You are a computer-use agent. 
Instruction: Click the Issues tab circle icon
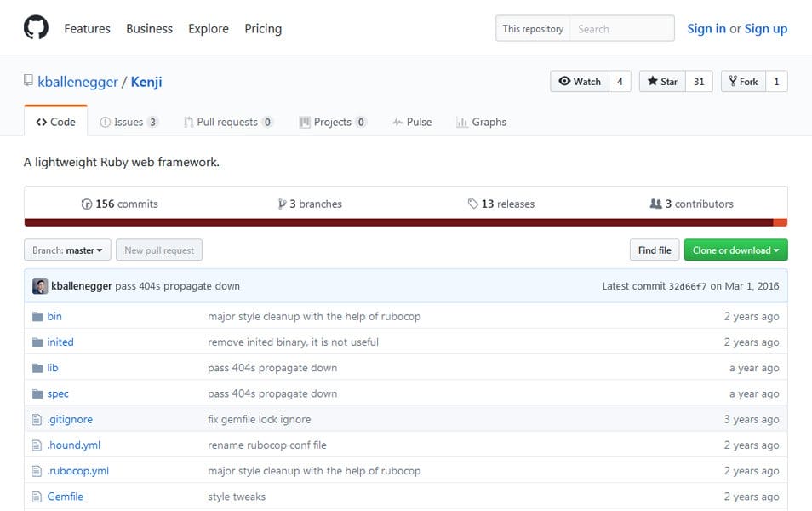106,123
